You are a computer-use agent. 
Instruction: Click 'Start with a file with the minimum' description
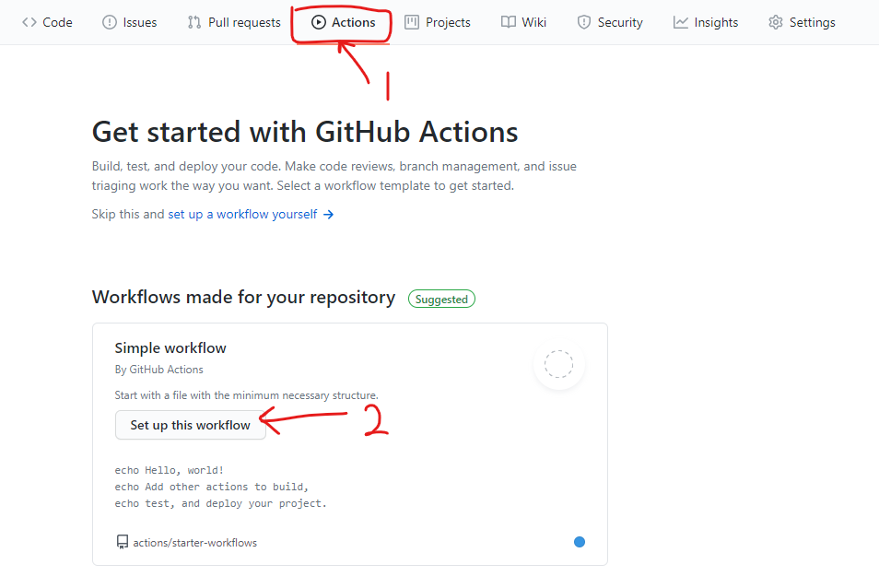coord(247,395)
